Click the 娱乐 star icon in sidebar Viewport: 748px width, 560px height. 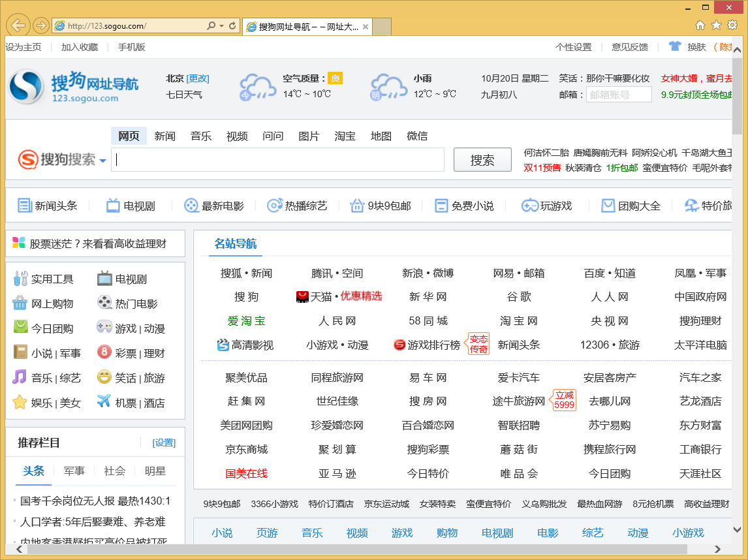(x=20, y=401)
